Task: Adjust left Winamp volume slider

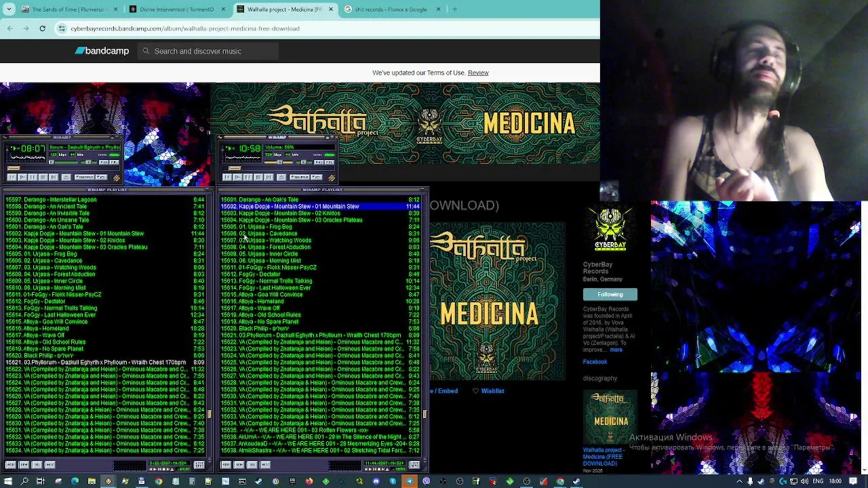Action: 63,162
